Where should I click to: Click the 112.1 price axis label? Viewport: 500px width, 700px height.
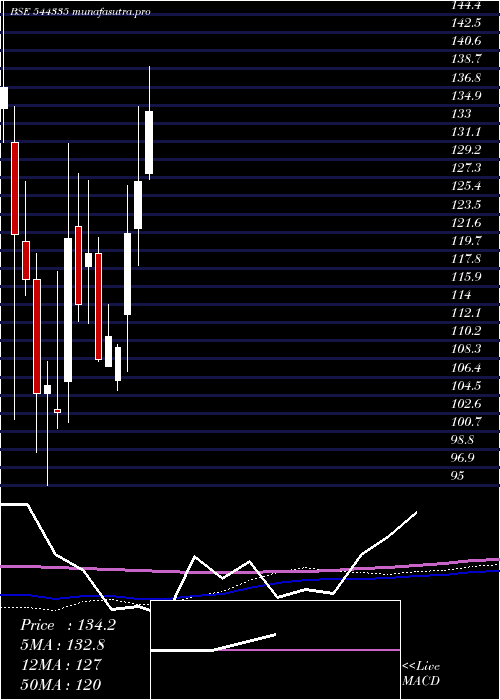coord(466,313)
